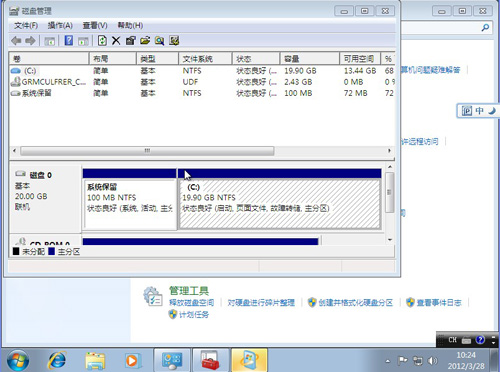Viewport: 500px width, 372px height.
Task: Toggle the console tree toolbar icon
Action: pyautogui.click(x=50, y=41)
